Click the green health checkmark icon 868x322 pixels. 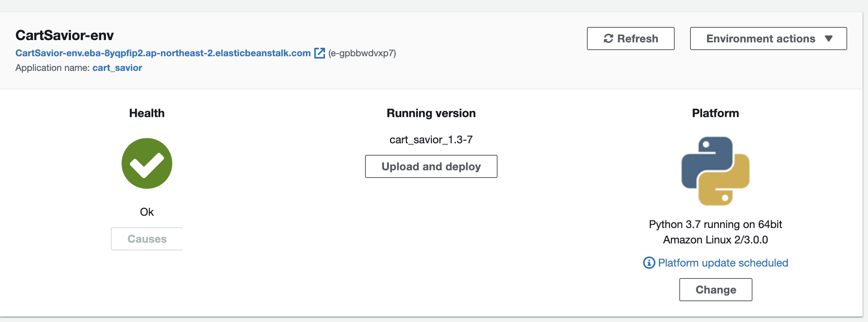click(147, 163)
